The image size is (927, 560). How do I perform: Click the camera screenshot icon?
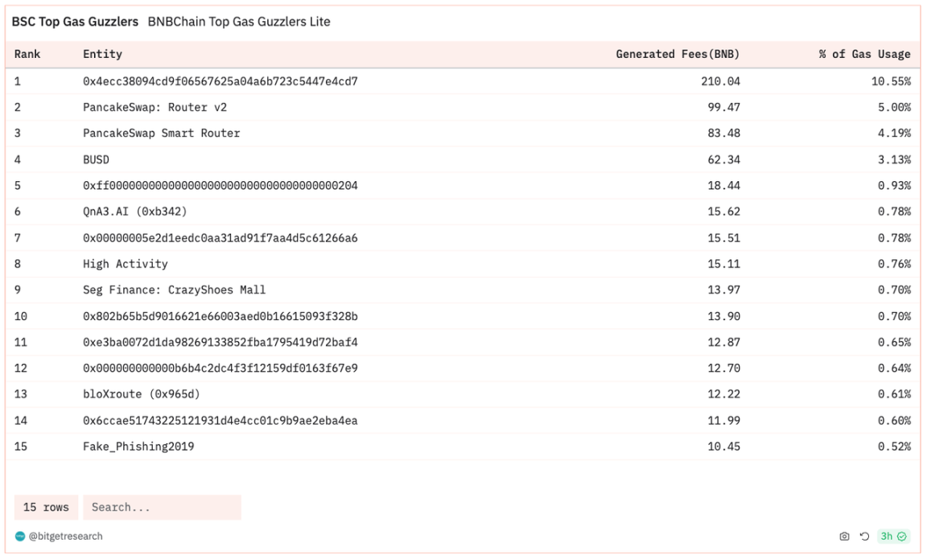(844, 537)
